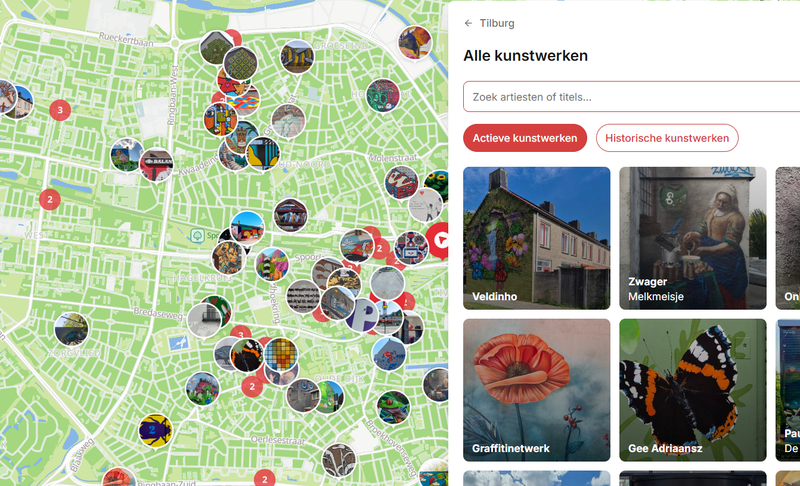Enable the Actieve kunstwerken filter

525,138
